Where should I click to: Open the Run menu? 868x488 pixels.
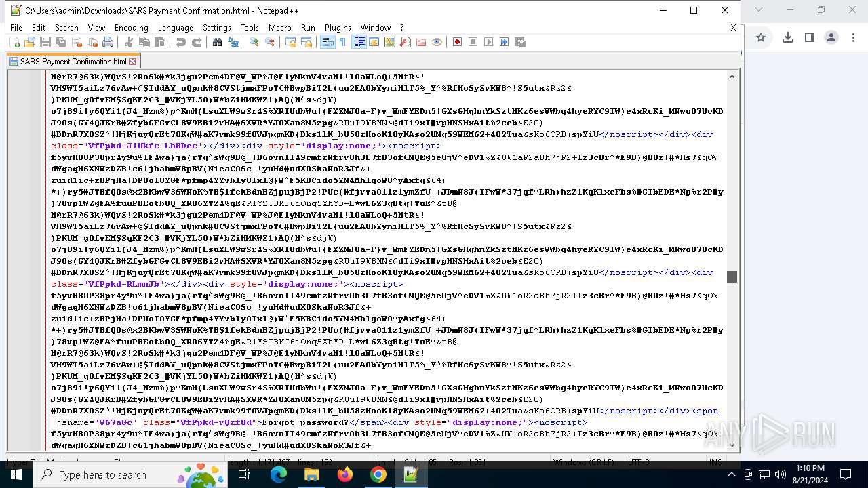[308, 28]
